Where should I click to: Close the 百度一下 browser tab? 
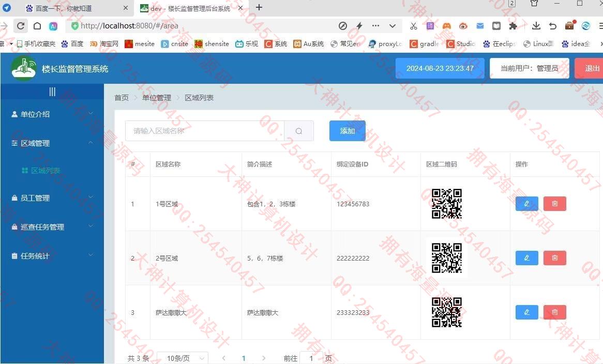[x=125, y=8]
